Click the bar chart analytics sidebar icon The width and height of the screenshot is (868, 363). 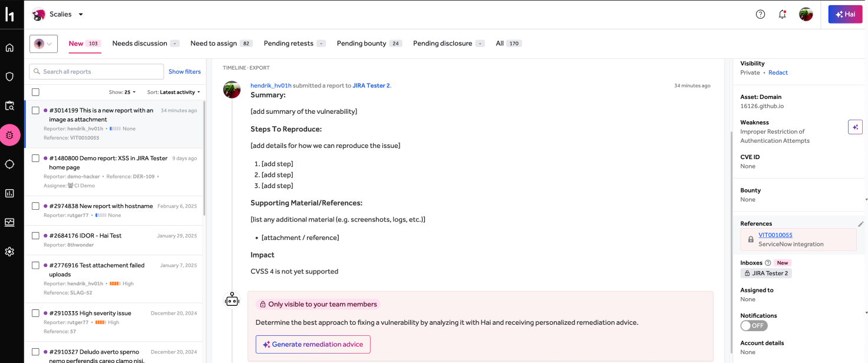(9, 193)
